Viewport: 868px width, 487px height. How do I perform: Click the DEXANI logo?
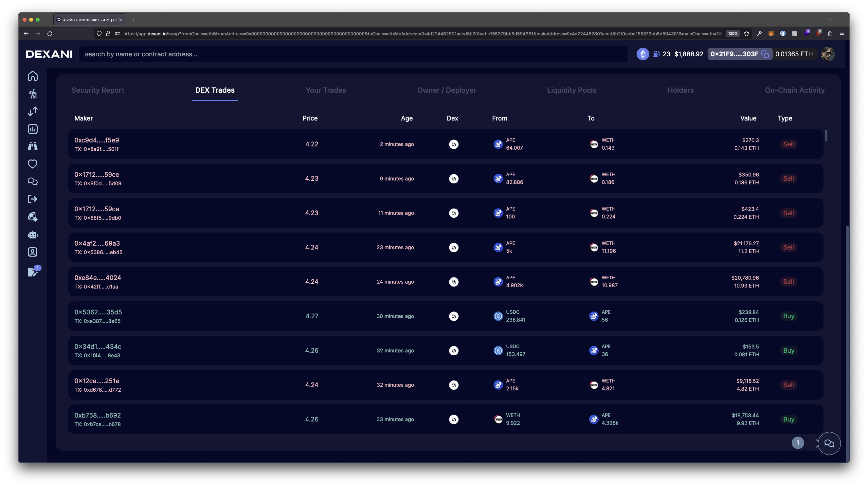point(49,54)
